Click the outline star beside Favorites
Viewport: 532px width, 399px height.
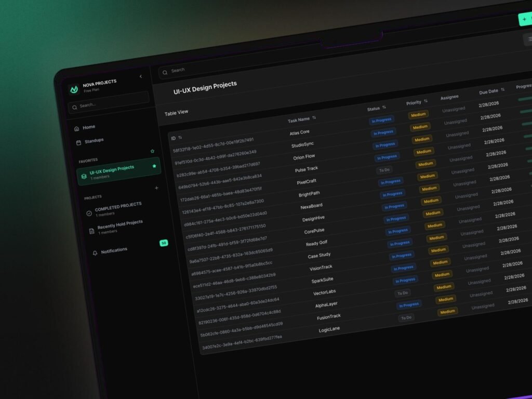[x=152, y=151]
